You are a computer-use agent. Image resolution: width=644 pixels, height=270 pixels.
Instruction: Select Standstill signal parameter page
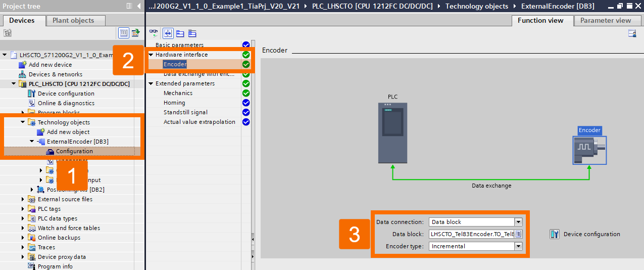185,112
